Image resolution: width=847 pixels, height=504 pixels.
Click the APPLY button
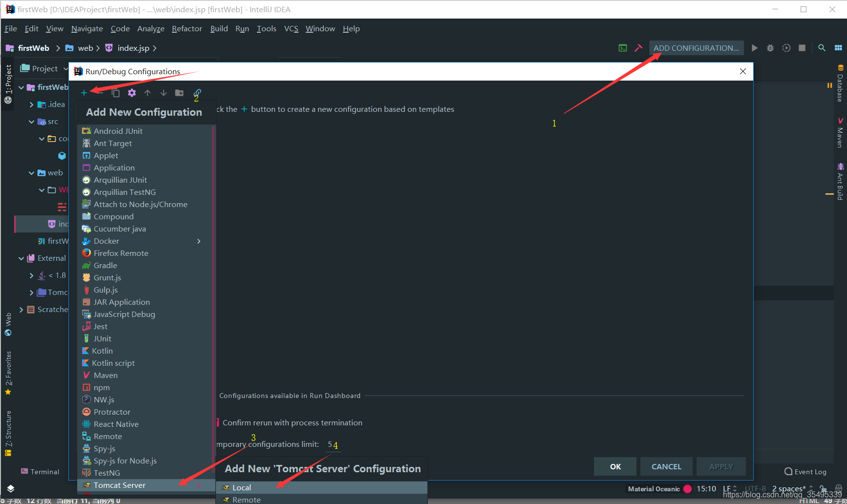click(721, 466)
